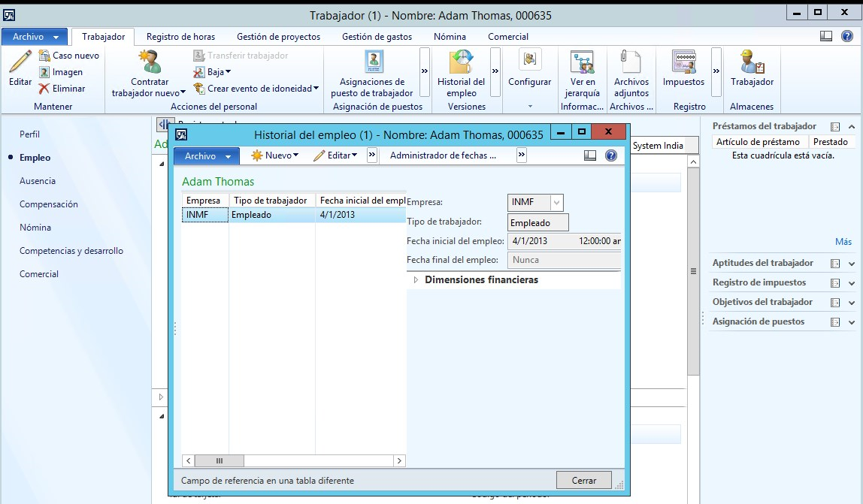Open Perfil in the left navigation
This screenshot has width=863, height=504.
[x=30, y=134]
